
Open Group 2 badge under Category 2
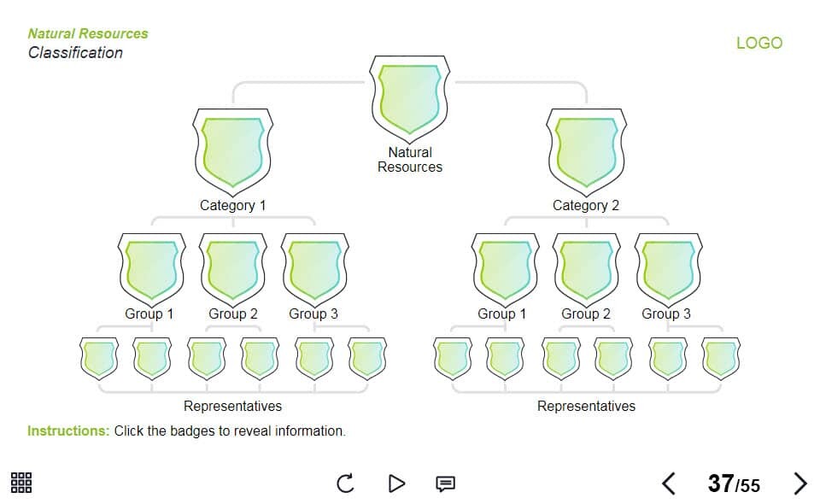click(x=586, y=267)
